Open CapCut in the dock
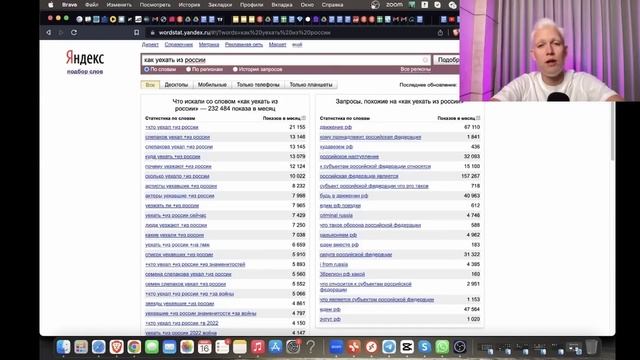The height and width of the screenshot is (360, 640). tap(407, 347)
